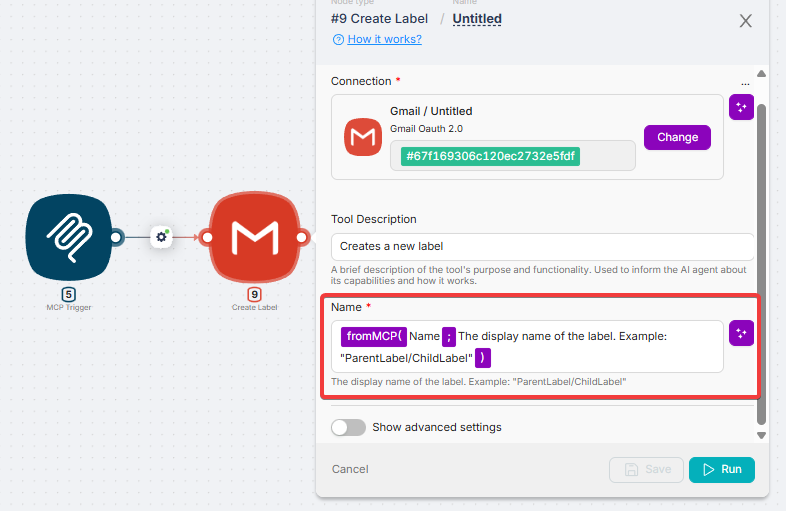Click the sparkle button beside the Connection box
Viewport: 786px width, 511px height.
(741, 108)
